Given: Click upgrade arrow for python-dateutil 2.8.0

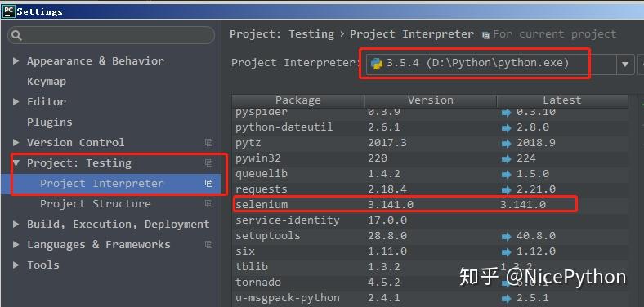Looking at the screenshot, I should 506,128.
